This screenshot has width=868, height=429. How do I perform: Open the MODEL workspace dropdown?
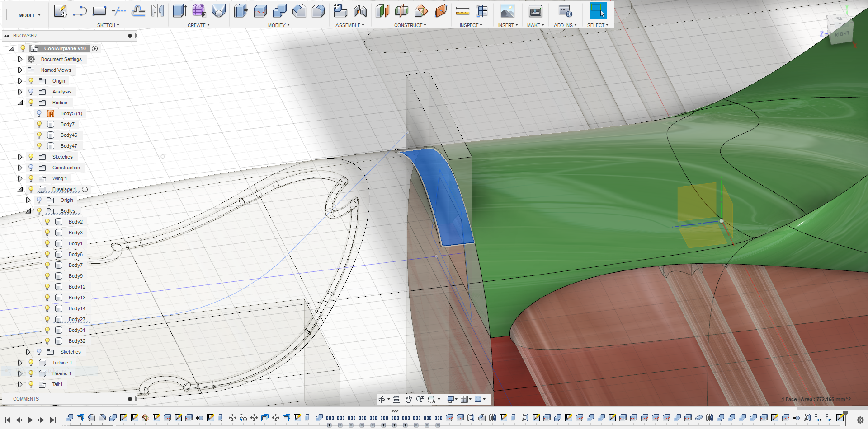pyautogui.click(x=29, y=15)
